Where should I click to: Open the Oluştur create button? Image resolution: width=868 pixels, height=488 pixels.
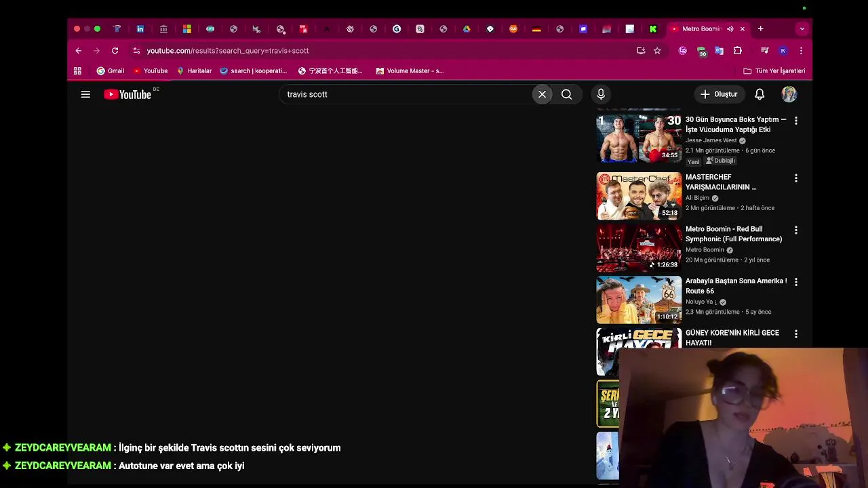[718, 94]
